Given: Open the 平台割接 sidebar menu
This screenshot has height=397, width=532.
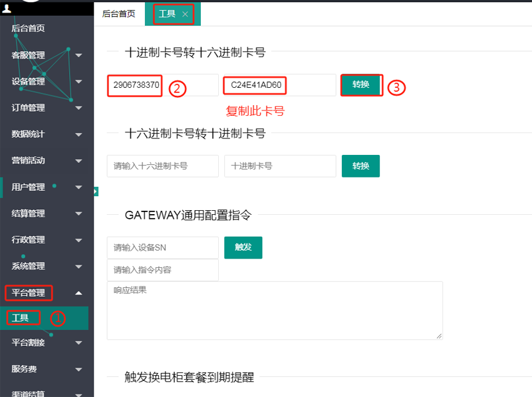Looking at the screenshot, I should point(28,342).
